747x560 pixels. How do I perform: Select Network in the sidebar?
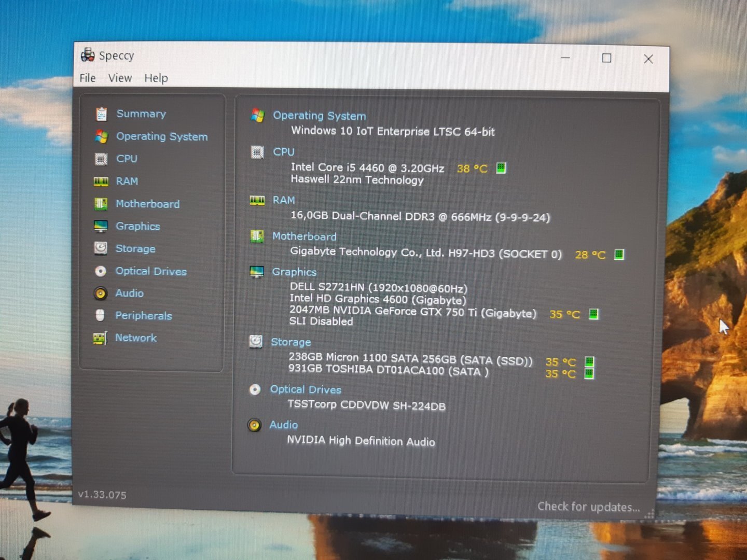point(136,338)
